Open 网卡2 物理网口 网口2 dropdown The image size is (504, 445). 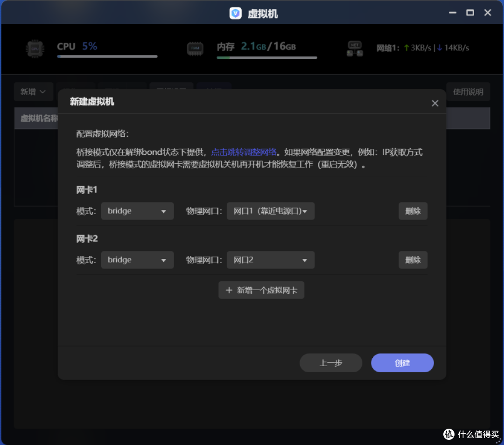270,260
